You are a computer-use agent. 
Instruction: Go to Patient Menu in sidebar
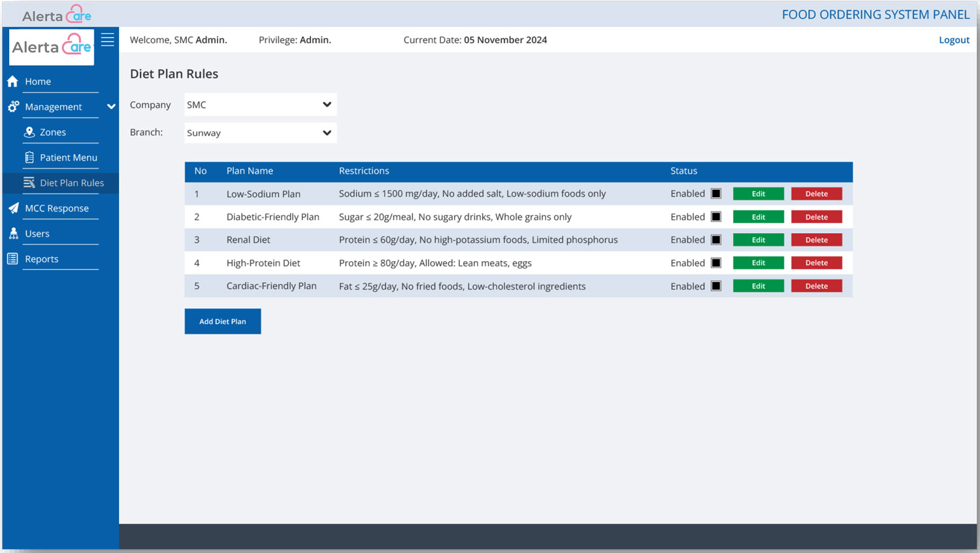(x=68, y=157)
